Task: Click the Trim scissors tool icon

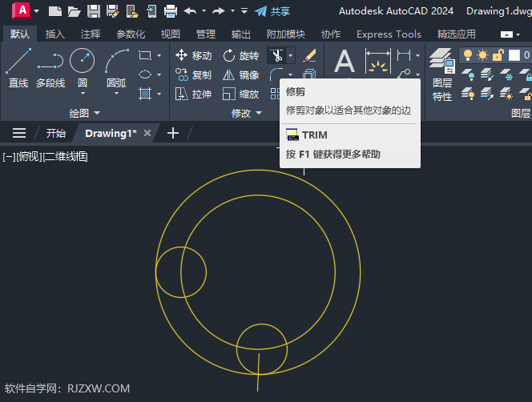Action: (x=277, y=55)
